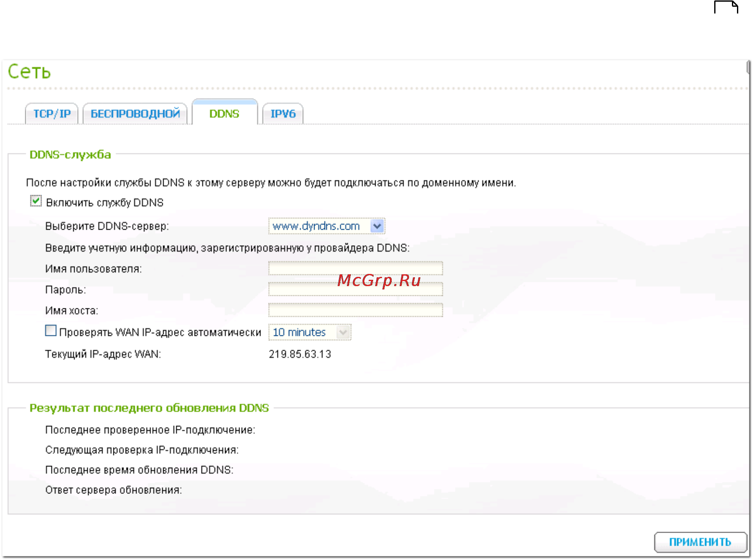Click the Выберите DDNS-сервер label
Viewport: 753px width, 560px height.
(x=107, y=226)
